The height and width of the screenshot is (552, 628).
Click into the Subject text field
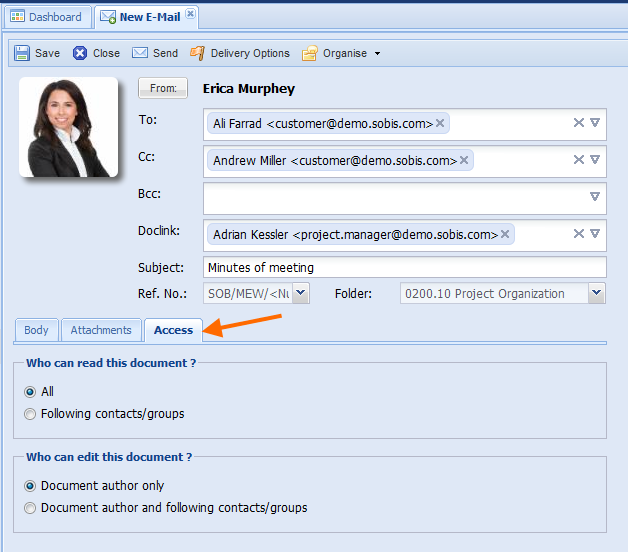pyautogui.click(x=404, y=267)
